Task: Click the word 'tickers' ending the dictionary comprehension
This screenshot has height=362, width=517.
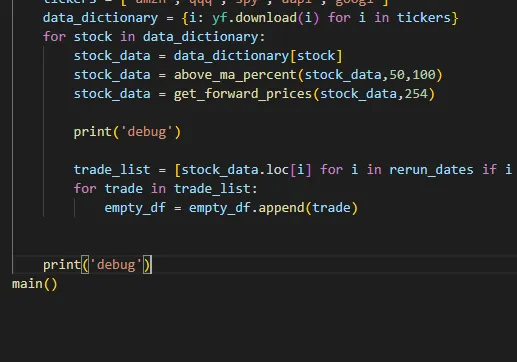Action: point(424,18)
